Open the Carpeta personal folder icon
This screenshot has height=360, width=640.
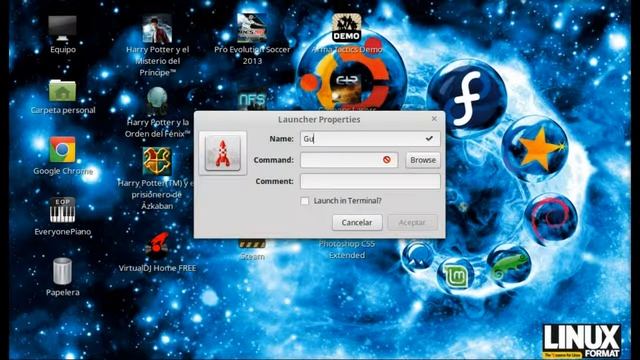(x=62, y=91)
